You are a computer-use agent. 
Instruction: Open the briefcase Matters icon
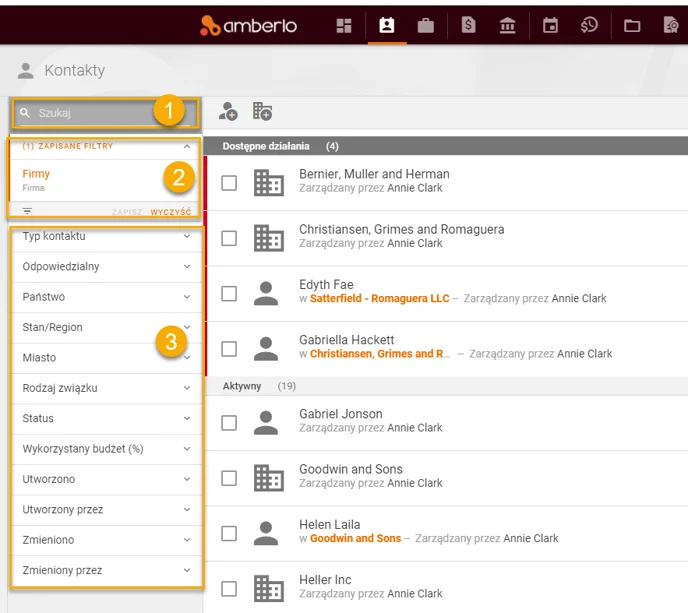point(426,26)
